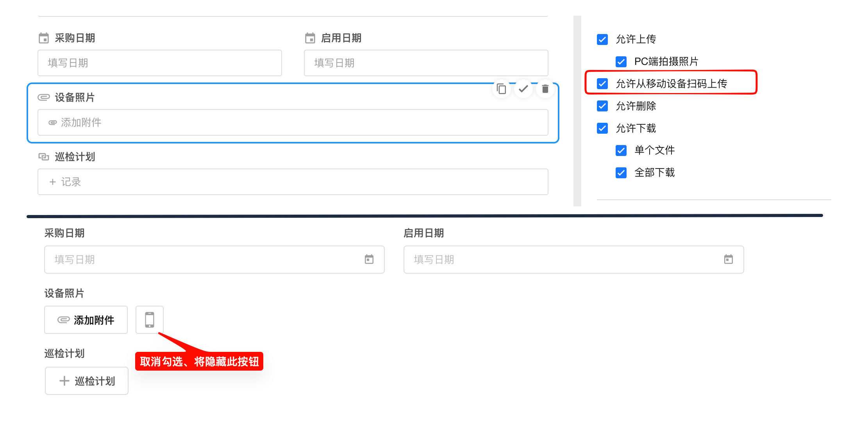Uncheck the 允许下载 checkbox
Image resolution: width=868 pixels, height=432 pixels.
(602, 128)
